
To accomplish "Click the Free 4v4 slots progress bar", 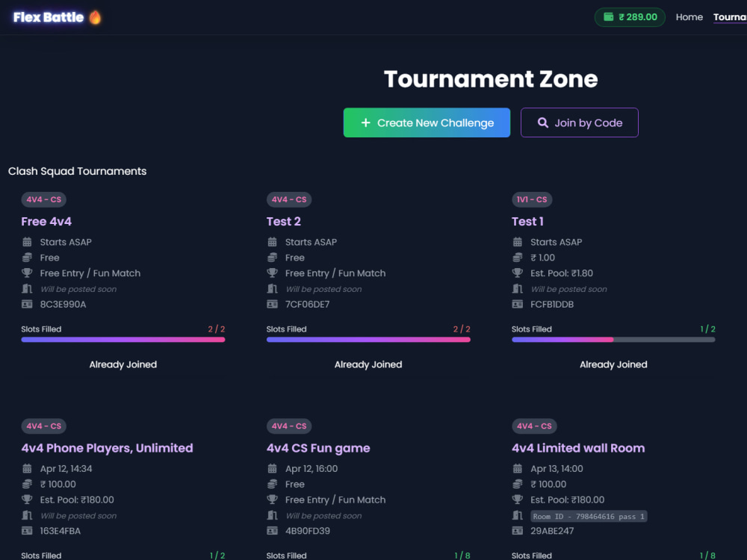I will (123, 340).
